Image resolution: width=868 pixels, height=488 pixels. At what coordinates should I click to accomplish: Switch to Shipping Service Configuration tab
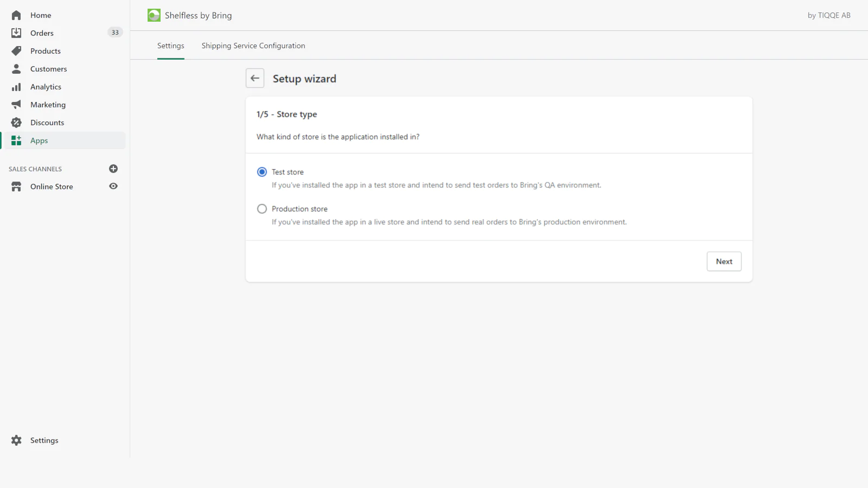[x=253, y=46]
